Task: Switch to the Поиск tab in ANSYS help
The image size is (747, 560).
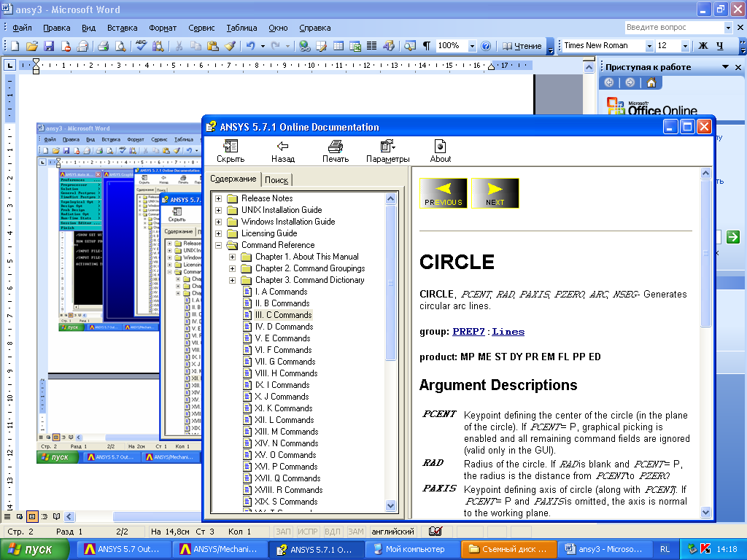Action: pos(276,180)
